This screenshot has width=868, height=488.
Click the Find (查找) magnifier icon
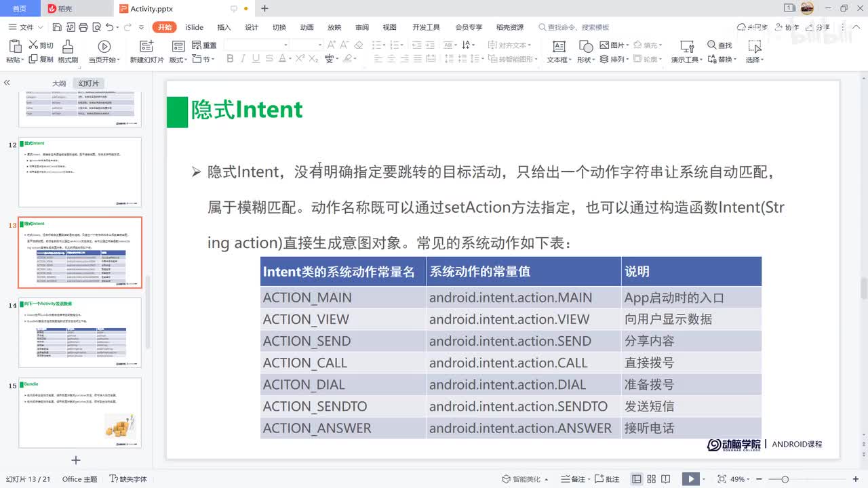712,45
